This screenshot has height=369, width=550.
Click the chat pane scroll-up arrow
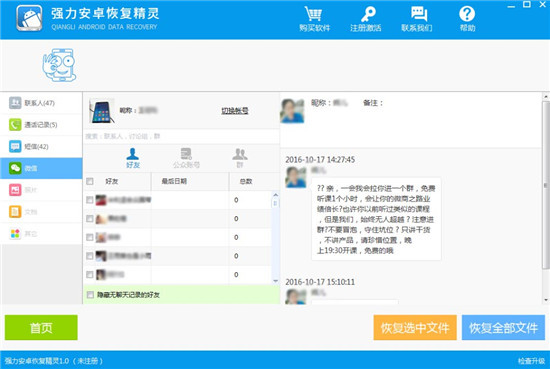click(x=546, y=96)
